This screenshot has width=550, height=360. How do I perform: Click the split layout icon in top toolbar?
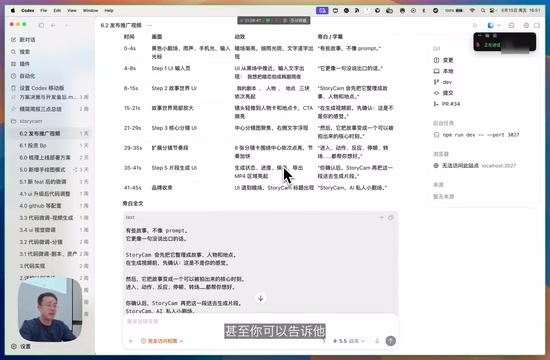[x=511, y=25]
